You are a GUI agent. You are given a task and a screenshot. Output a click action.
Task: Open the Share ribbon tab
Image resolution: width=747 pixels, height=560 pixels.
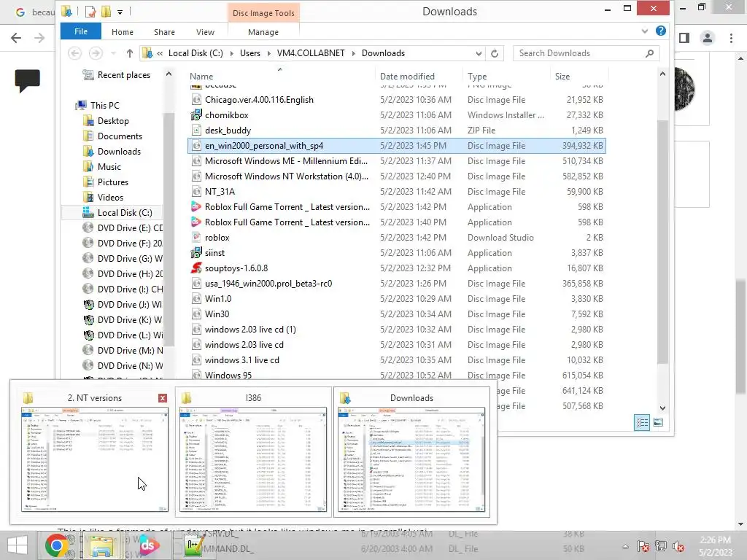tap(164, 32)
